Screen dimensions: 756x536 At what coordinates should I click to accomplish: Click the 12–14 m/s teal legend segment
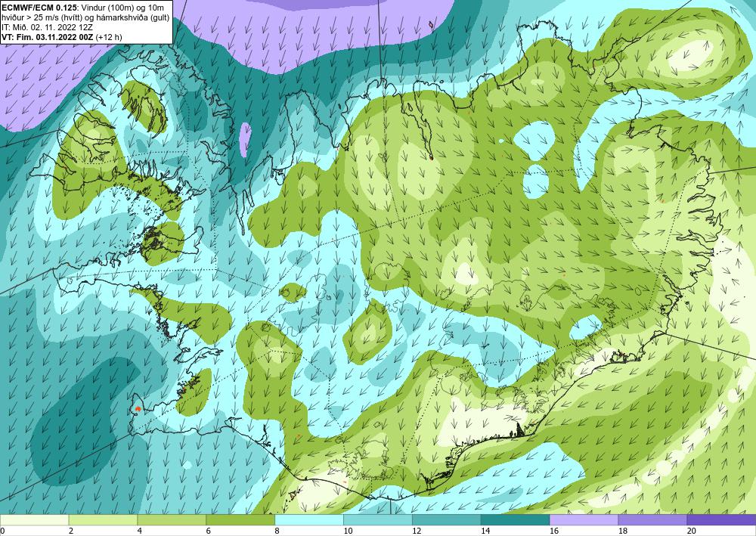tap(447, 520)
